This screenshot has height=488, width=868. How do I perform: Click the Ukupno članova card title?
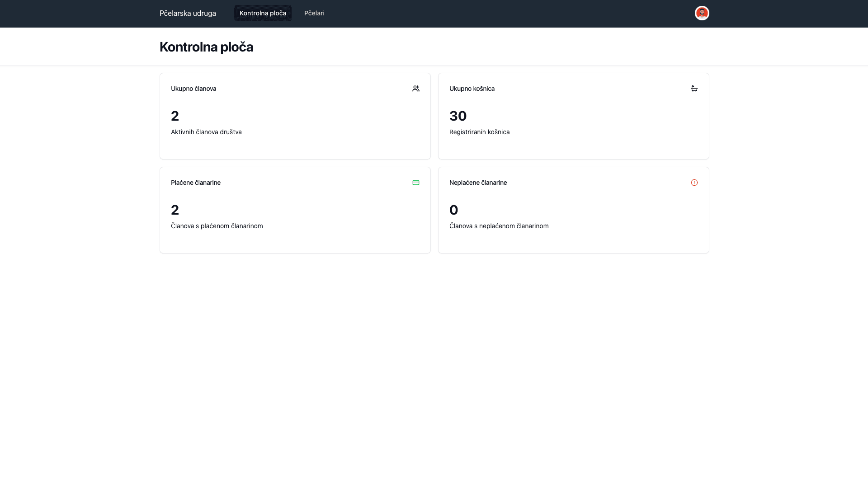[193, 89]
